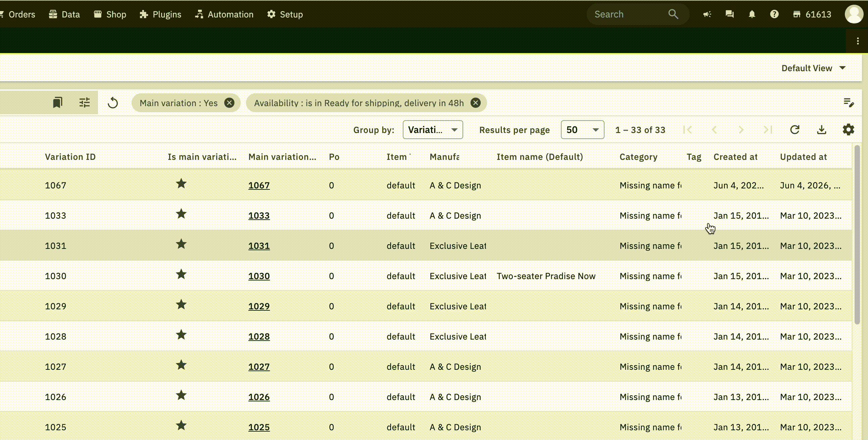This screenshot has width=868, height=440.
Task: Open main variation link 1031
Action: pyautogui.click(x=259, y=246)
